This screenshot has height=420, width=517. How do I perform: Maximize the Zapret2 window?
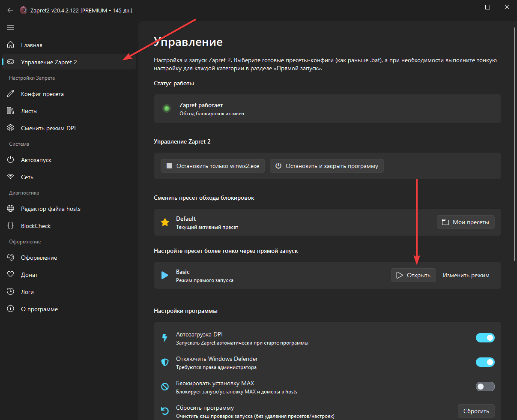click(x=487, y=7)
